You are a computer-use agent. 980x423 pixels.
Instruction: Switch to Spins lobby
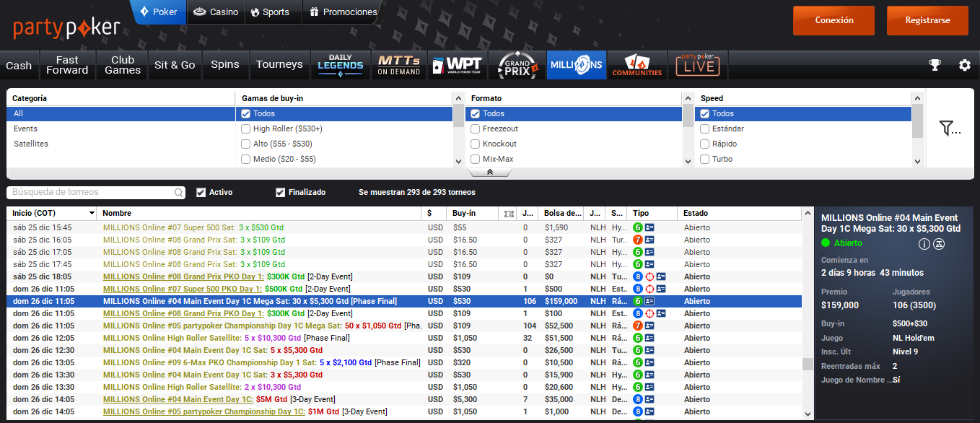tap(225, 65)
